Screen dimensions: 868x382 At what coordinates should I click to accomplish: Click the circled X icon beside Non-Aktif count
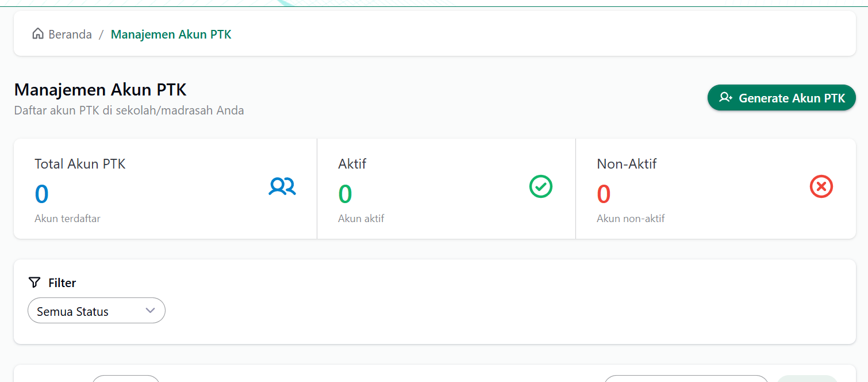(821, 186)
